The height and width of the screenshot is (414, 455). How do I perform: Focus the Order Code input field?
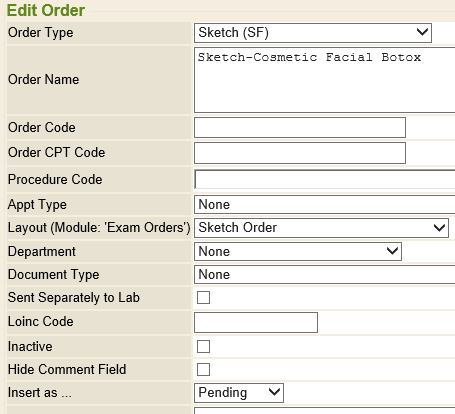[300, 127]
